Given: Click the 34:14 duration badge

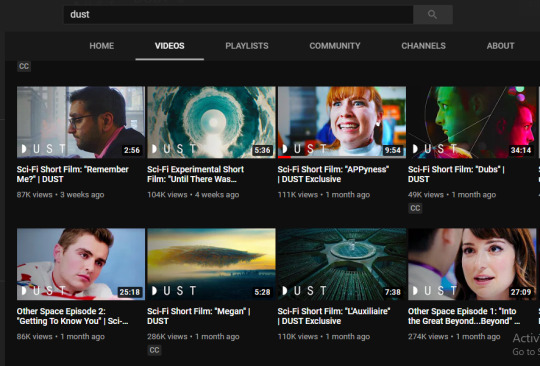Looking at the screenshot, I should pyautogui.click(x=521, y=150).
